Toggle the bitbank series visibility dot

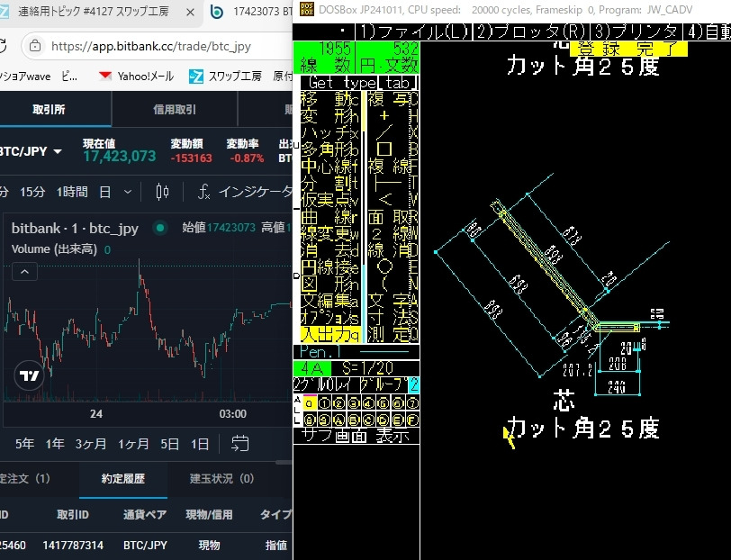pos(159,229)
